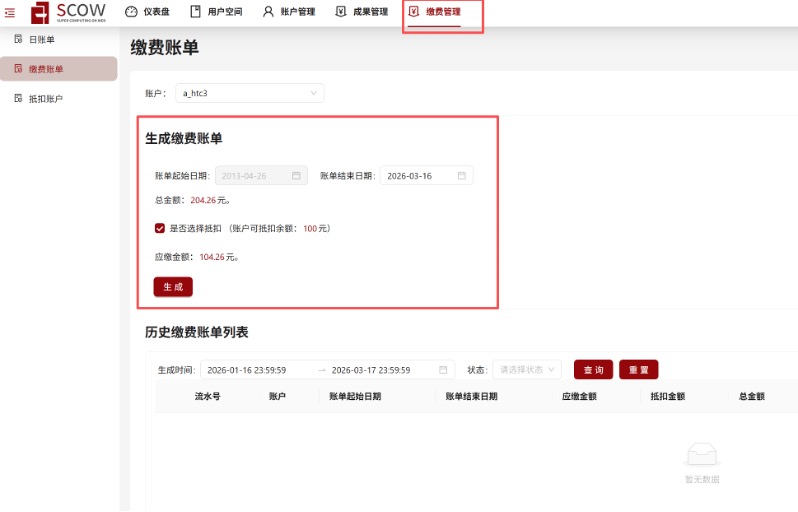Image resolution: width=798 pixels, height=512 pixels.
Task: Expand the 状态 status dropdown
Action: click(527, 370)
